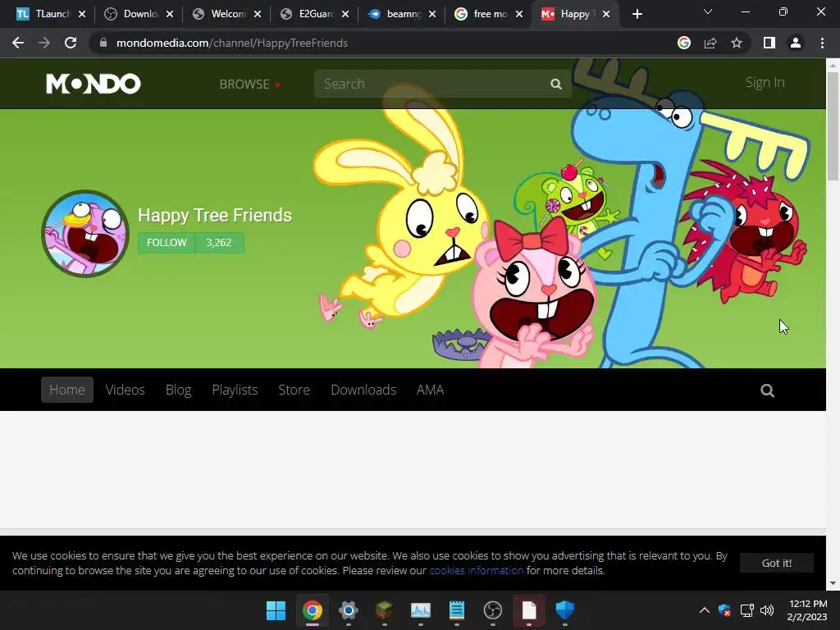Click the 3,262 follower count

[x=219, y=243]
